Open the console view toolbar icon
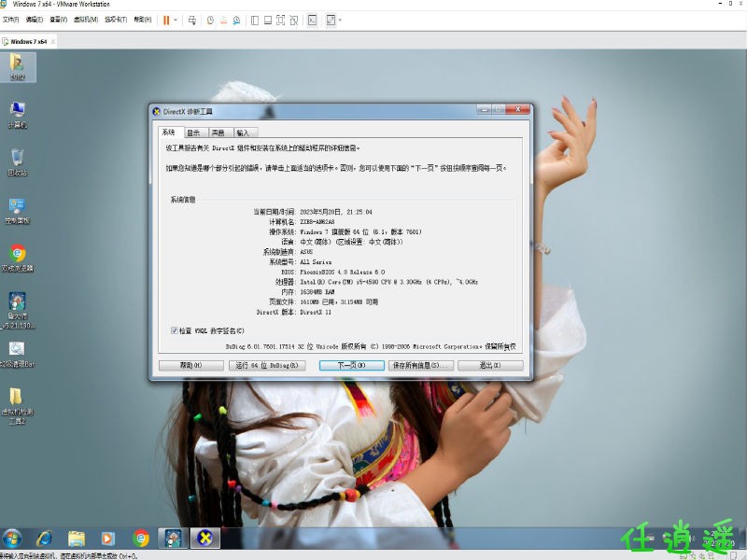The height and width of the screenshot is (560, 747). (312, 20)
